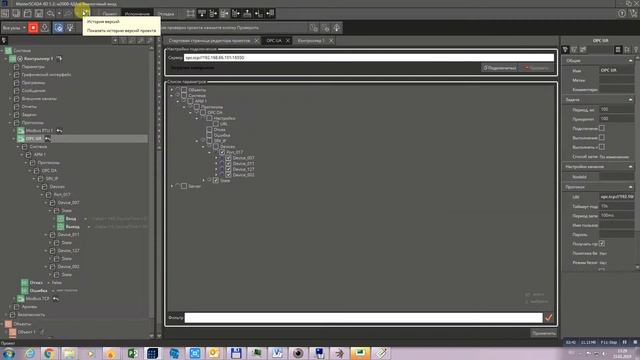The width and height of the screenshot is (640, 360).
Task: Click the download icon next to stop button
Action: pos(44,28)
